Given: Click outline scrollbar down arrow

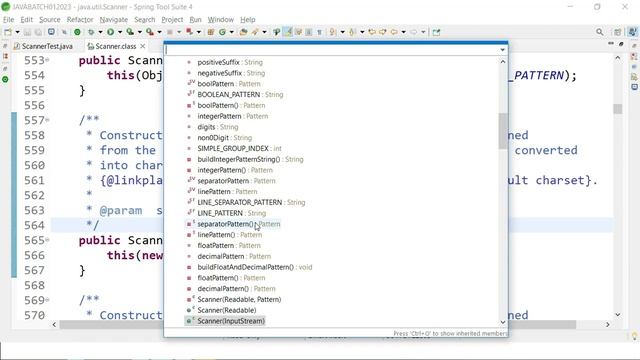Looking at the screenshot, I should point(502,322).
